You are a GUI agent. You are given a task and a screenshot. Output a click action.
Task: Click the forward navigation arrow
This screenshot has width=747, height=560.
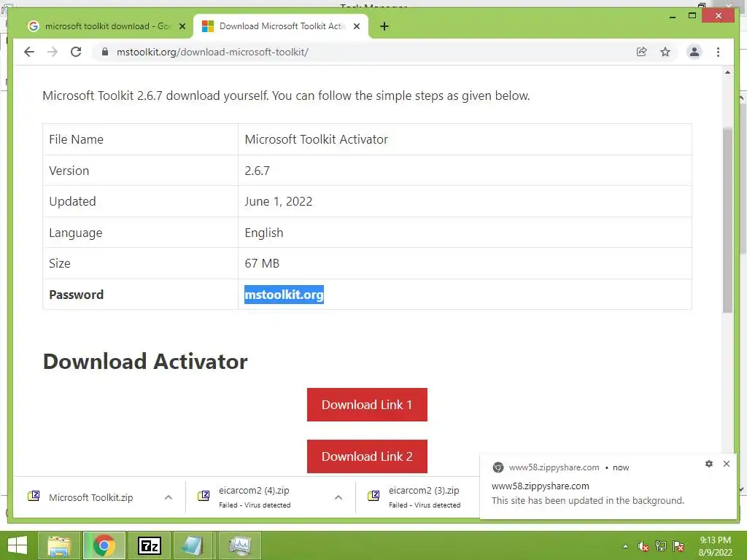pos(53,52)
